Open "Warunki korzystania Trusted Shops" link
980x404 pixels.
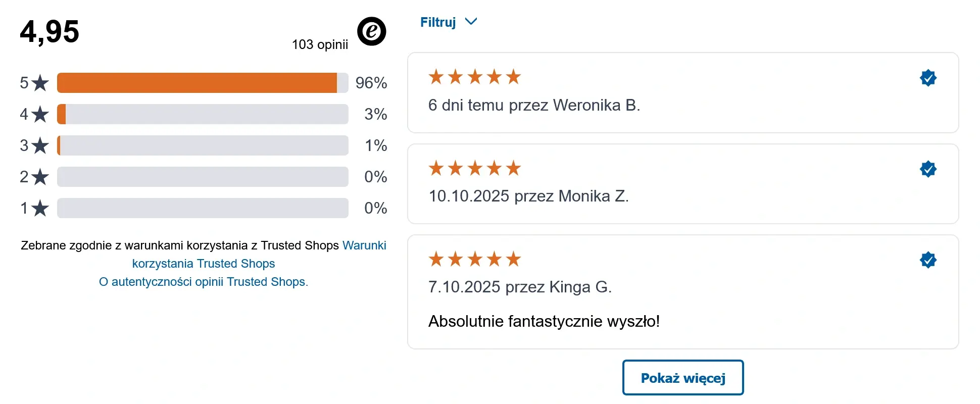pyautogui.click(x=204, y=263)
